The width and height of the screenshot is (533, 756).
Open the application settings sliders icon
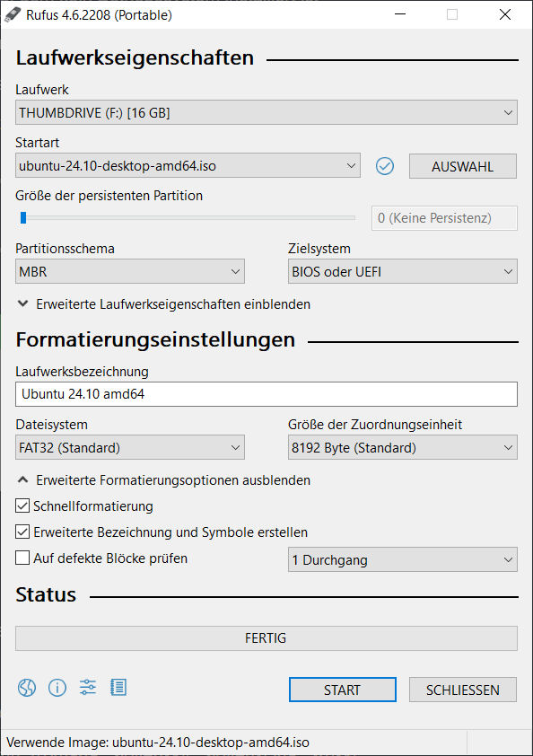point(88,687)
